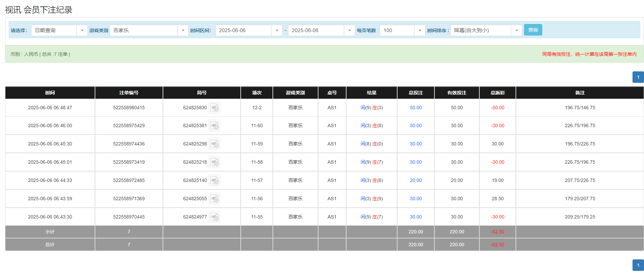
Task: Open the 百家乐 game type dropdown
Action: tap(183, 30)
